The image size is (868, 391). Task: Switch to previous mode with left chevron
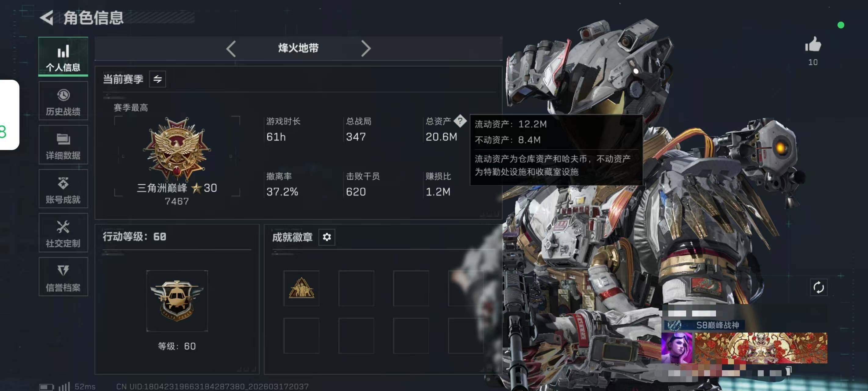click(x=231, y=49)
